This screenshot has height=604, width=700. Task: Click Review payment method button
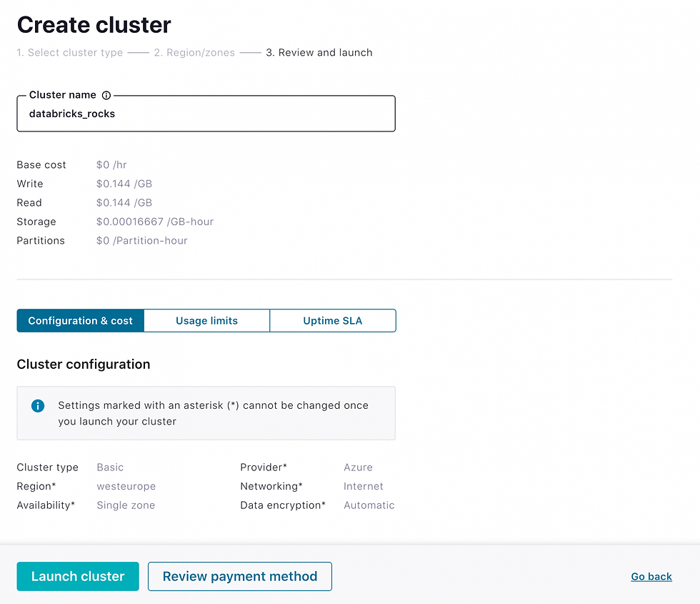240,576
